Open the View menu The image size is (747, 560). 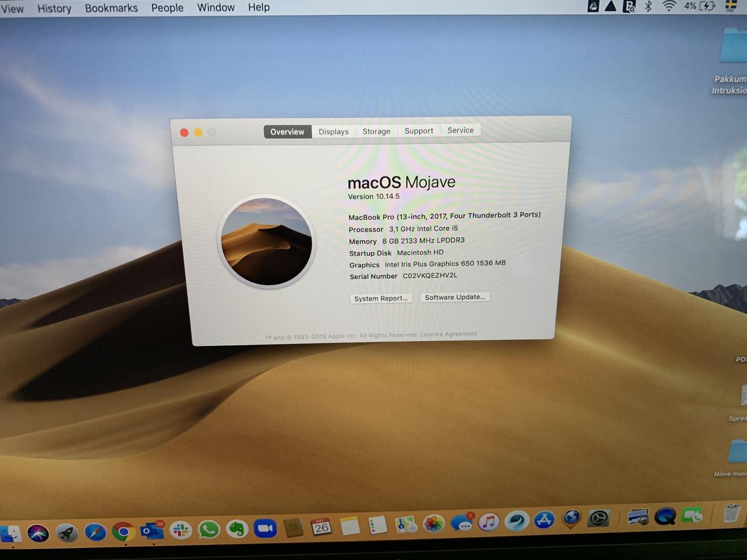coord(12,9)
